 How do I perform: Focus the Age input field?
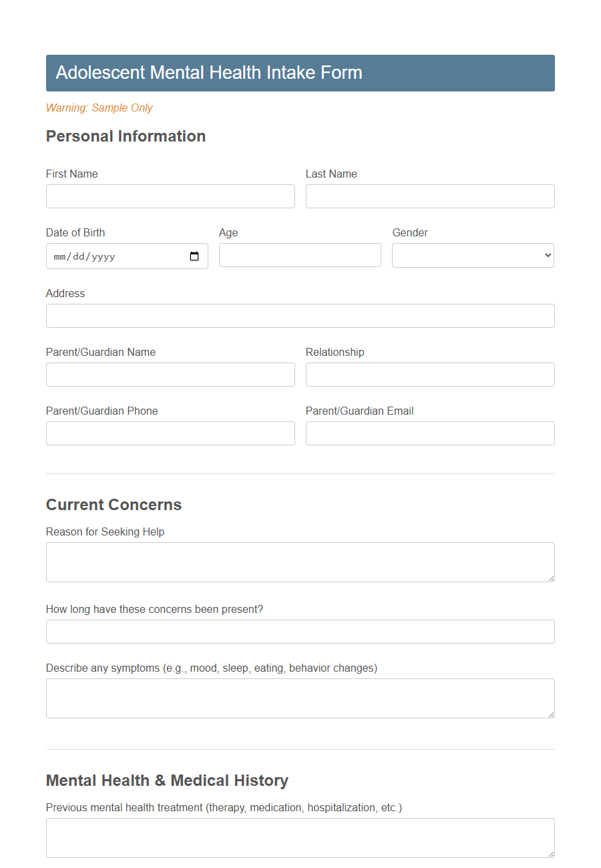pyautogui.click(x=299, y=255)
